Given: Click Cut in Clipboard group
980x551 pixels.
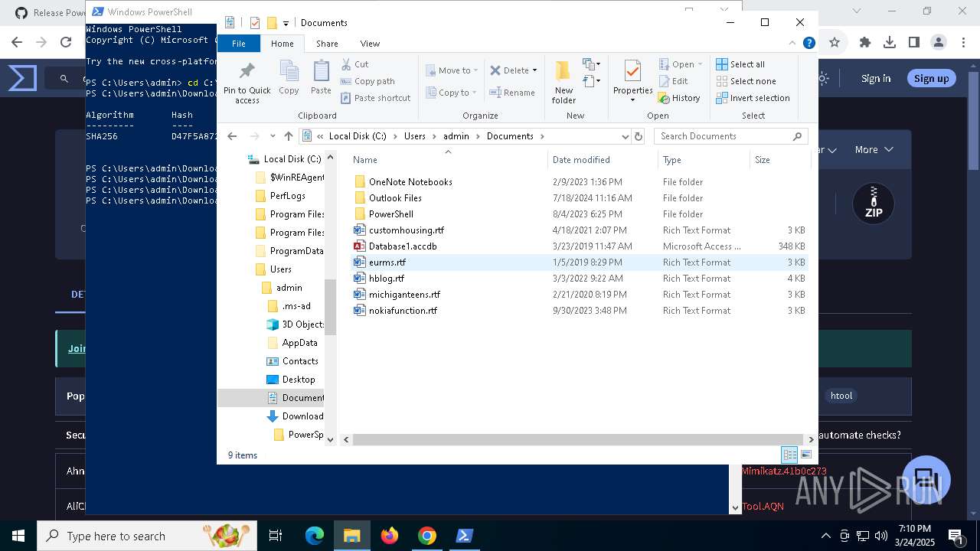Looking at the screenshot, I should (x=354, y=64).
